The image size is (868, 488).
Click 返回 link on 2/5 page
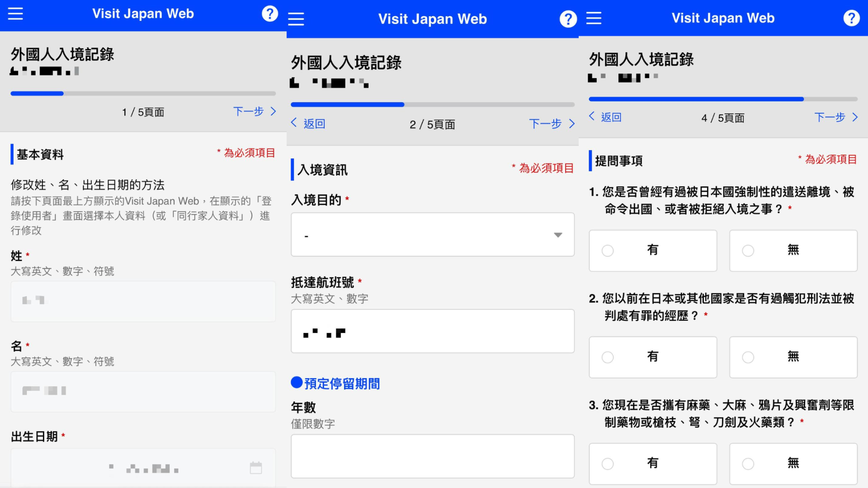[315, 124]
